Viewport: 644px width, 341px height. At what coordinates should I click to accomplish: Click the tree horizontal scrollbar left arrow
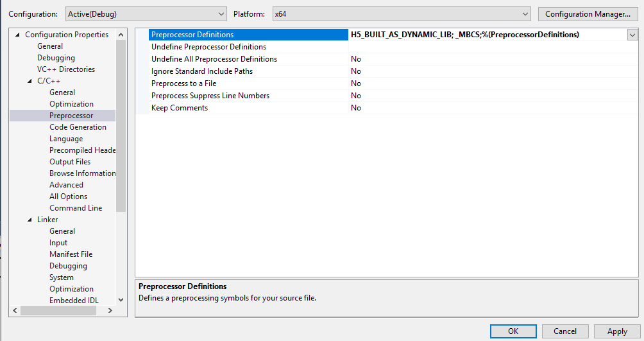click(x=15, y=311)
